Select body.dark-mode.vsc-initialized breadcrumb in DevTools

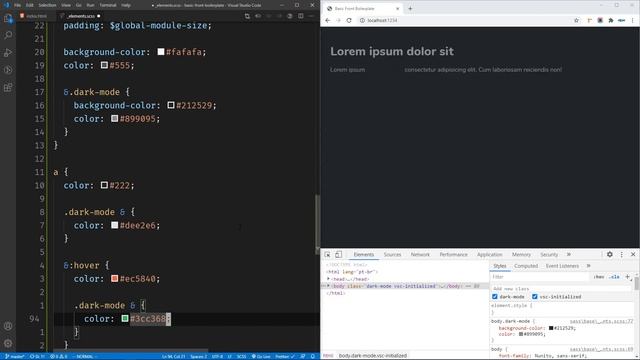coord(373,356)
